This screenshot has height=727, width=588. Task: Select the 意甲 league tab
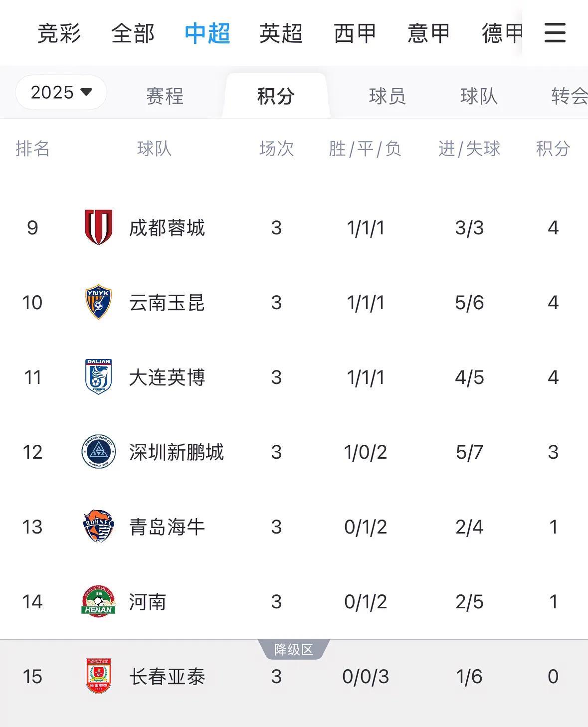tap(428, 33)
